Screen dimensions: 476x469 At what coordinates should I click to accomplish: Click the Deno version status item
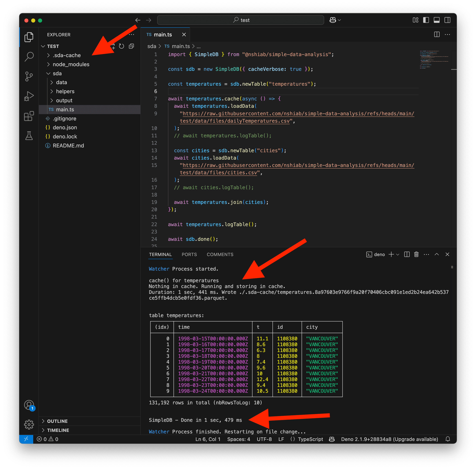(389, 439)
